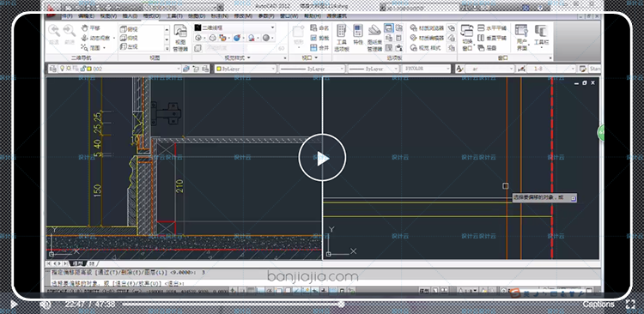This screenshot has width=644, height=314.
Task: Choose the dynamic observation (动态观察) orbit tool
Action: tap(95, 38)
